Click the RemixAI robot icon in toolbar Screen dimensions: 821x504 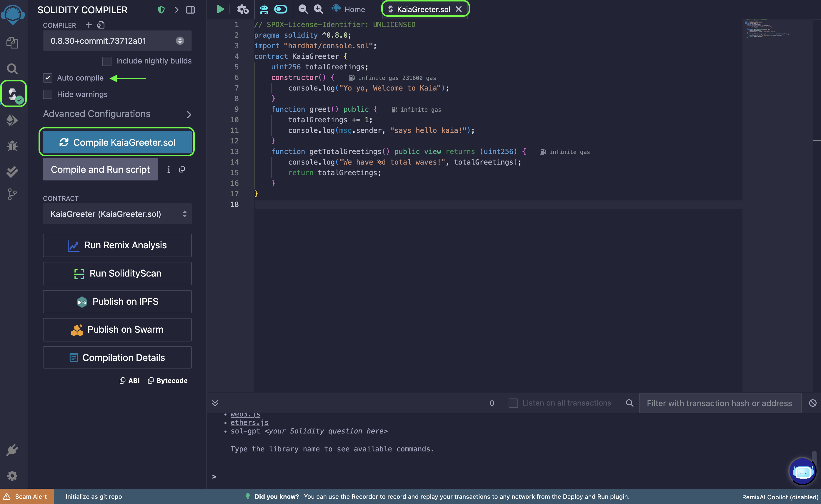(264, 9)
